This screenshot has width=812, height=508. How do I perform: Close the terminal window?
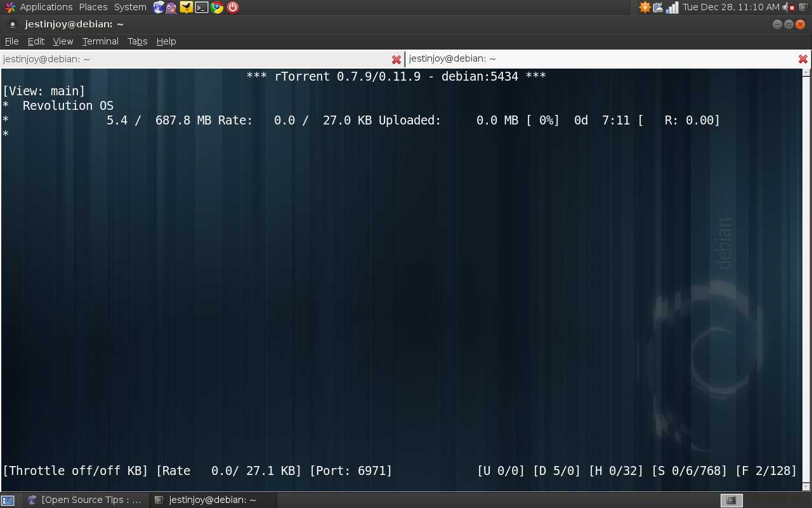pyautogui.click(x=800, y=24)
